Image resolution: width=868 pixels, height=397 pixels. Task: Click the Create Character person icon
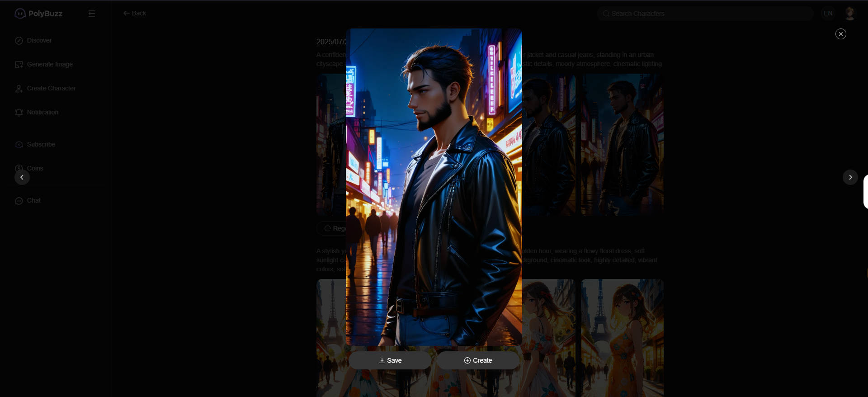(19, 89)
